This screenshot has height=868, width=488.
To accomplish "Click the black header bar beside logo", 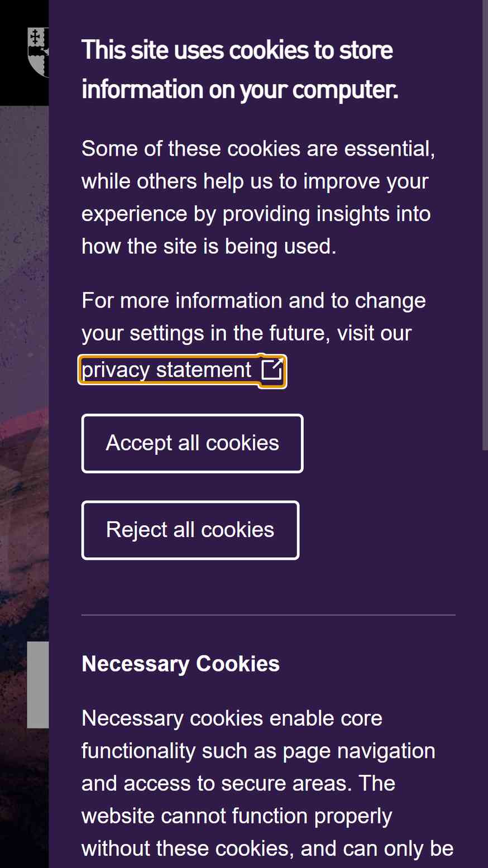I will 13,53.
